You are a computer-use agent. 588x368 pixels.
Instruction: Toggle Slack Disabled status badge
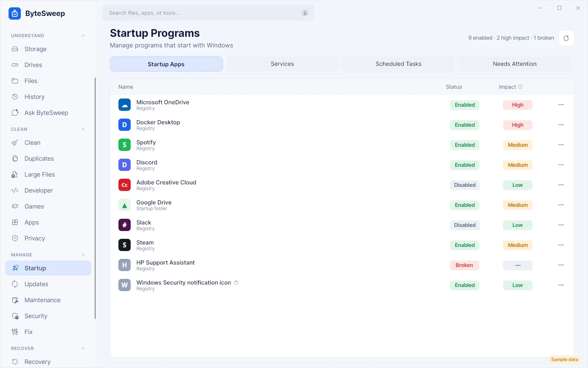(465, 225)
